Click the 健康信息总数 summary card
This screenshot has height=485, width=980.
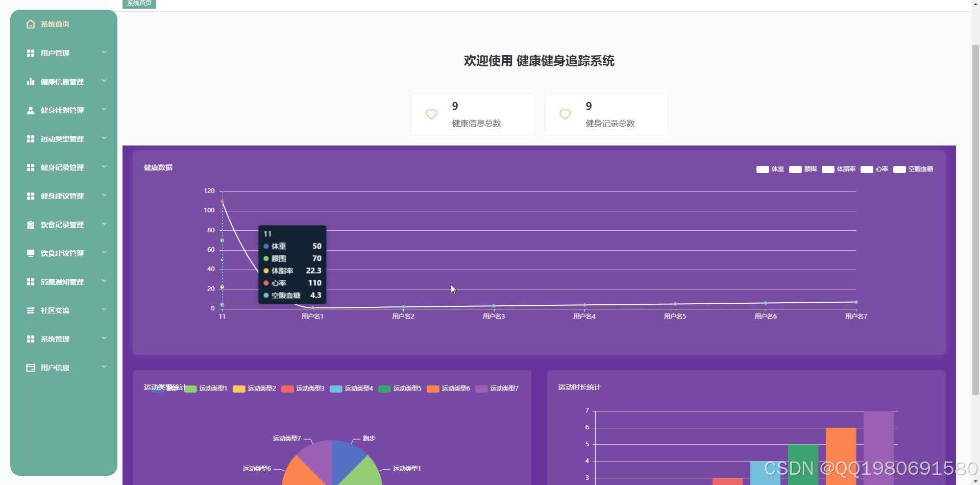tap(472, 114)
